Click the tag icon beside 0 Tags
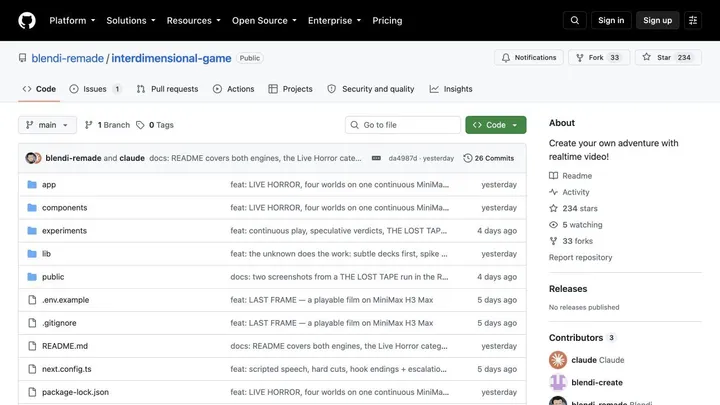Viewport: 720px width, 405px height. [140, 125]
